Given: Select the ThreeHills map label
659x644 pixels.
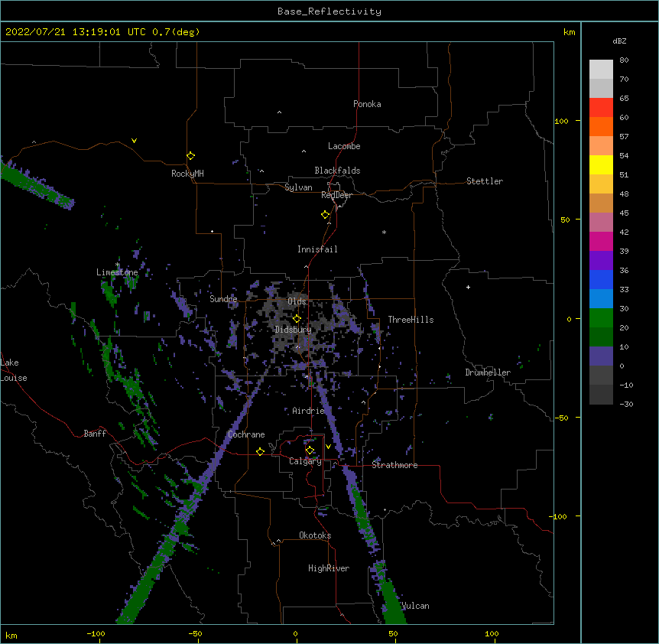Looking at the screenshot, I should coord(411,320).
